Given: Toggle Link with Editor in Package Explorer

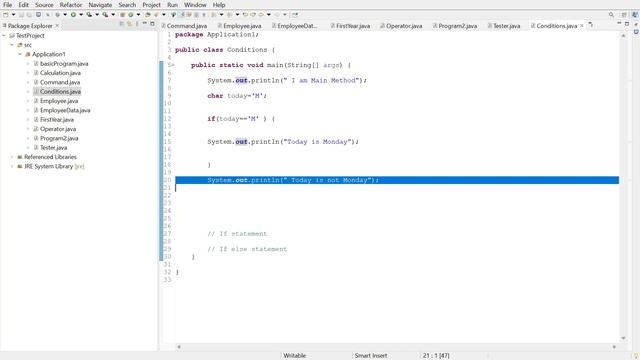Looking at the screenshot, I should [x=129, y=24].
